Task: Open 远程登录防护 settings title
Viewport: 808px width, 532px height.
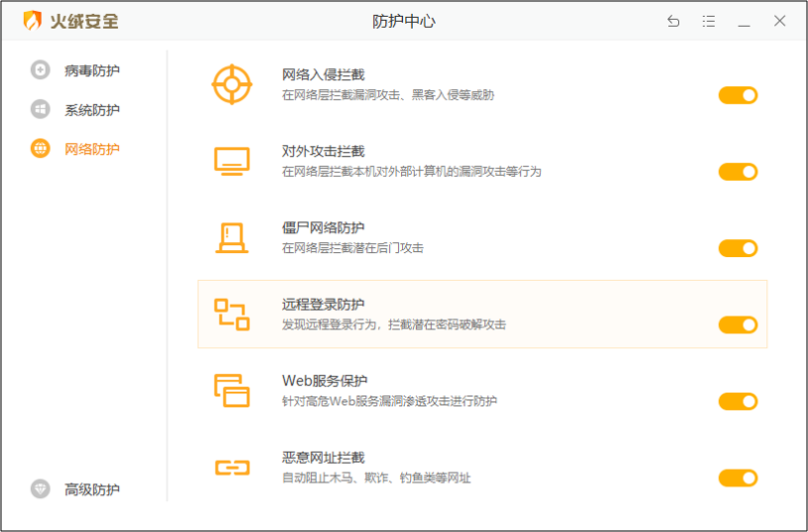Action: coord(323,304)
